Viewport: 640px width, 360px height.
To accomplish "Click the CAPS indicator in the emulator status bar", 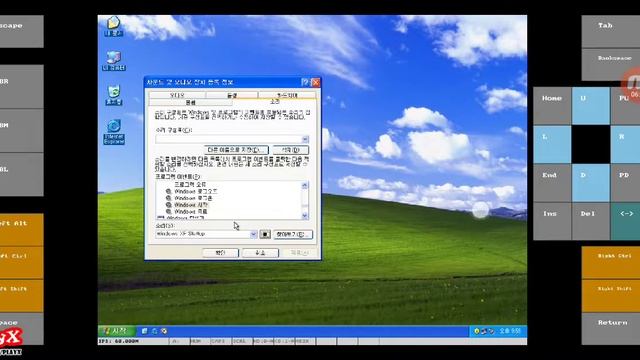I will click(x=221, y=341).
